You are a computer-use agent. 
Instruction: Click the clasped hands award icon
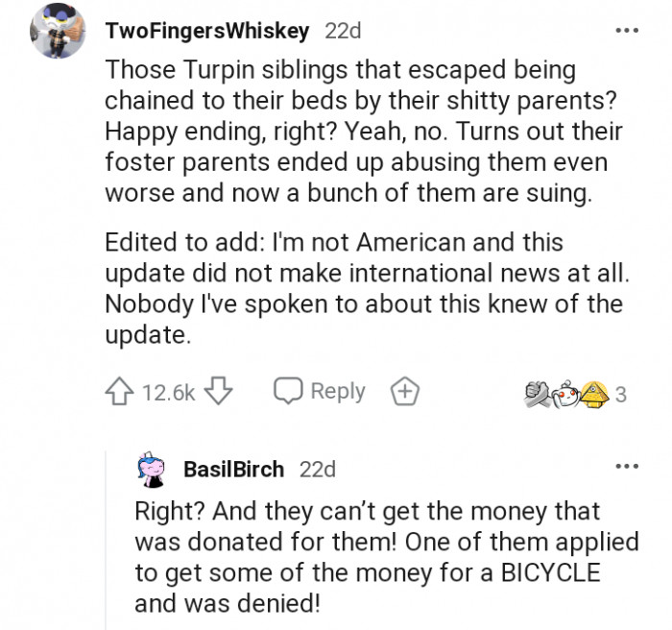[x=537, y=393]
